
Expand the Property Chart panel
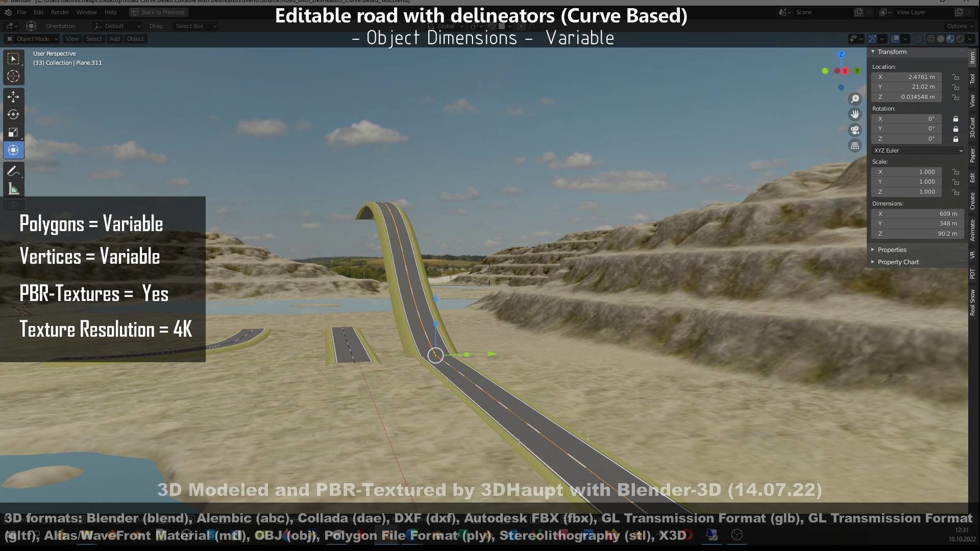[895, 262]
